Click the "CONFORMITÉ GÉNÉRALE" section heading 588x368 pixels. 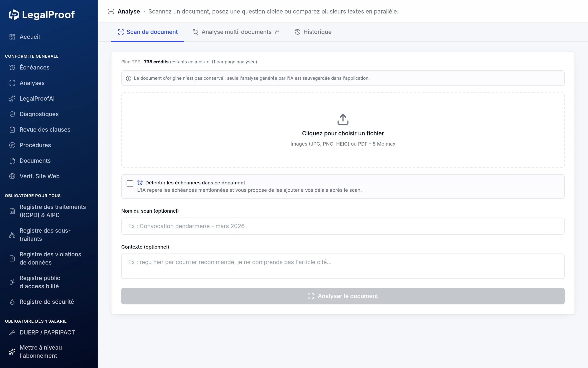pos(32,56)
